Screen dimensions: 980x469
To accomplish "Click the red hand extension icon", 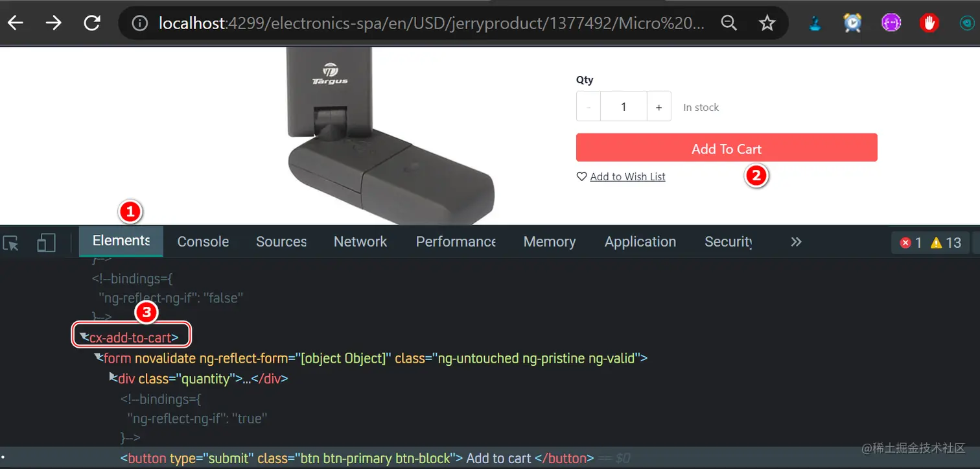I will (929, 23).
